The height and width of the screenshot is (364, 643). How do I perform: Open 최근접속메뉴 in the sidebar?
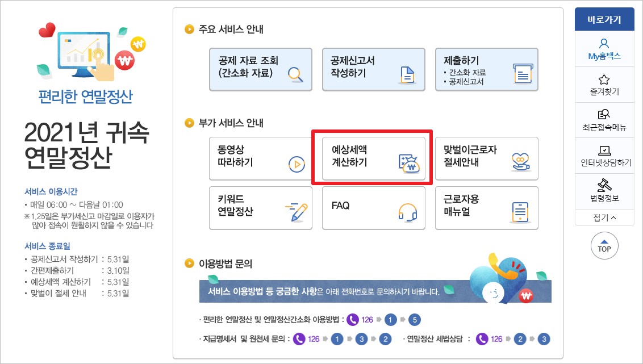tap(604, 118)
